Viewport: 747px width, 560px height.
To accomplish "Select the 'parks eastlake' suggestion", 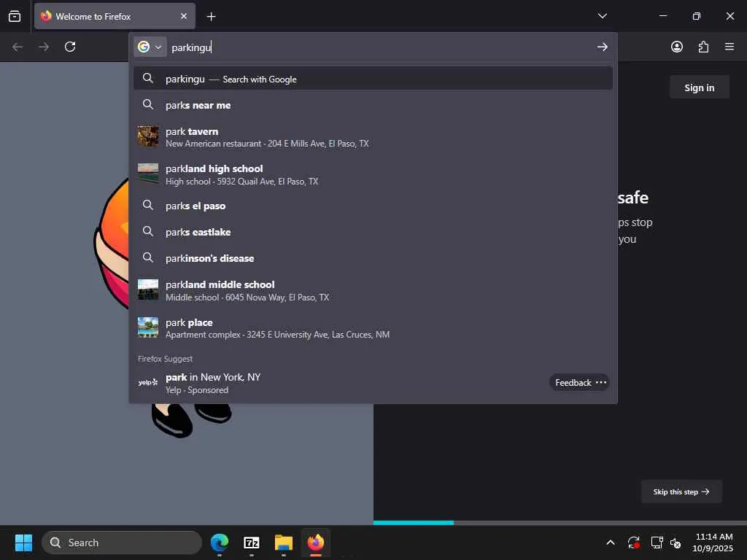I will [373, 232].
